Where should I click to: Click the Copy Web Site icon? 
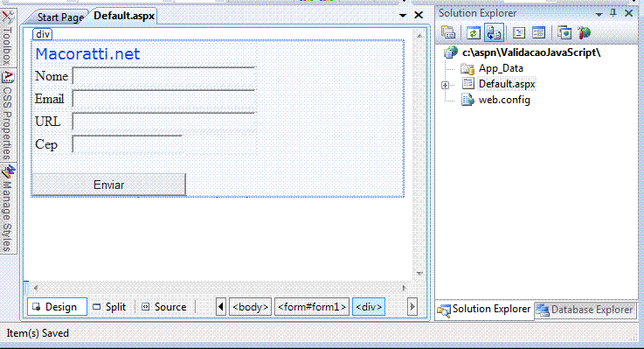(564, 33)
